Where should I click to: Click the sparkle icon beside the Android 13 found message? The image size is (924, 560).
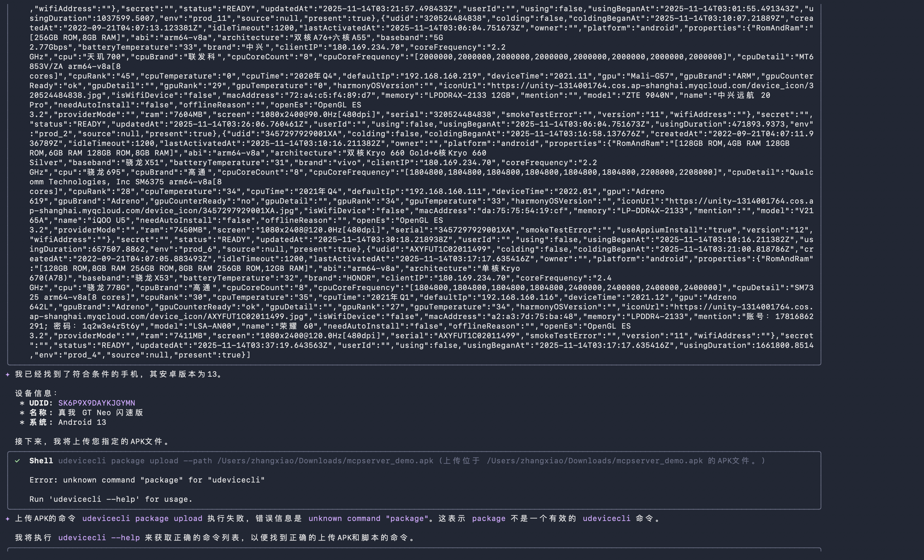click(x=7, y=375)
